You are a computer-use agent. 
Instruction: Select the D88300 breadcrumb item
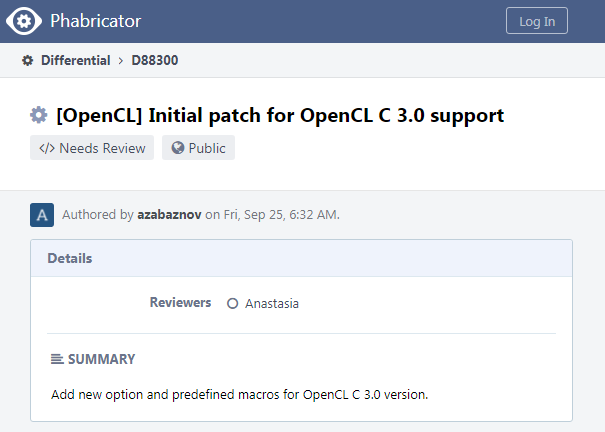(x=155, y=61)
